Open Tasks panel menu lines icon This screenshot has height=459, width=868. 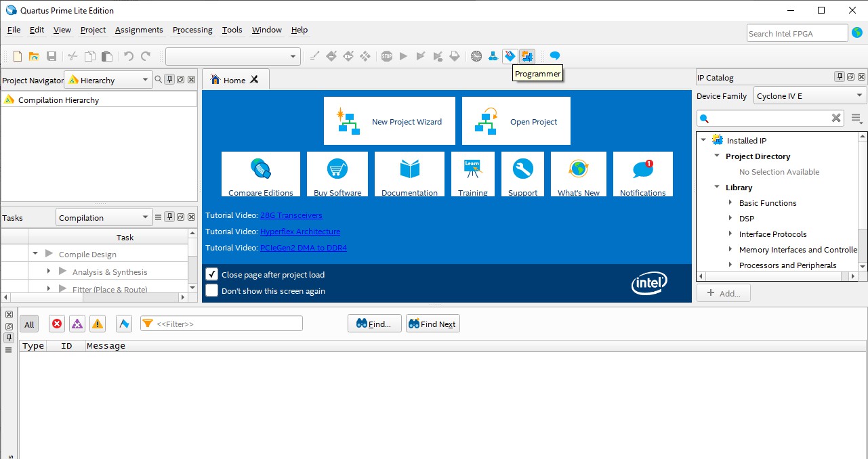(x=159, y=217)
